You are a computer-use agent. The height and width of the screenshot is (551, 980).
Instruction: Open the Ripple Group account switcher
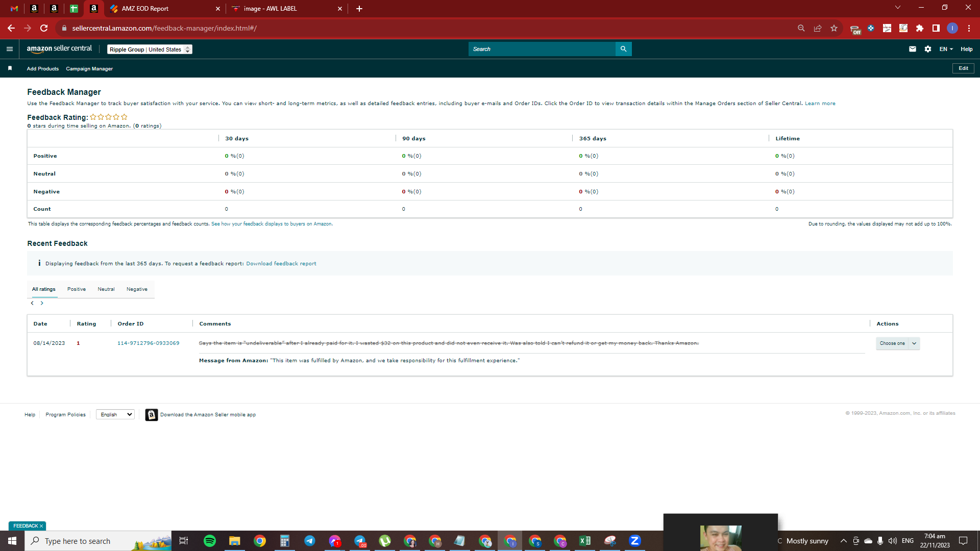[x=150, y=49]
